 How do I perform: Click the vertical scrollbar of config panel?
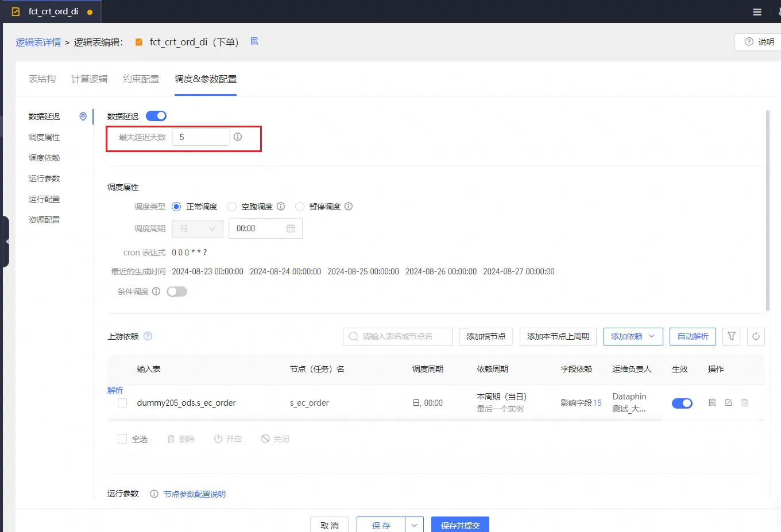pyautogui.click(x=768, y=211)
